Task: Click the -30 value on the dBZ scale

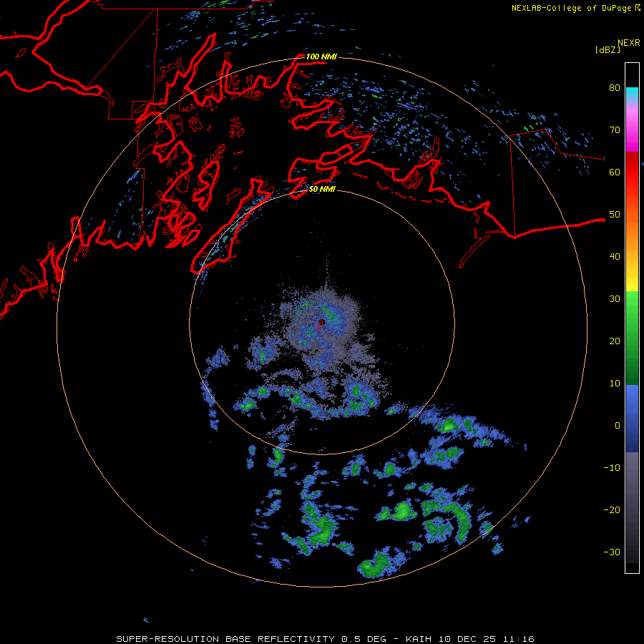Action: (612, 552)
